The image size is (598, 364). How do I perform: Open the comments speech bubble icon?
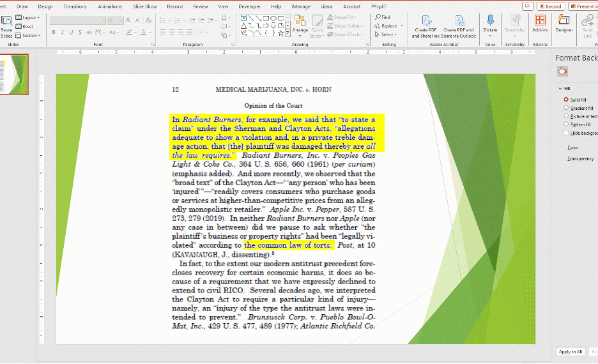click(527, 6)
